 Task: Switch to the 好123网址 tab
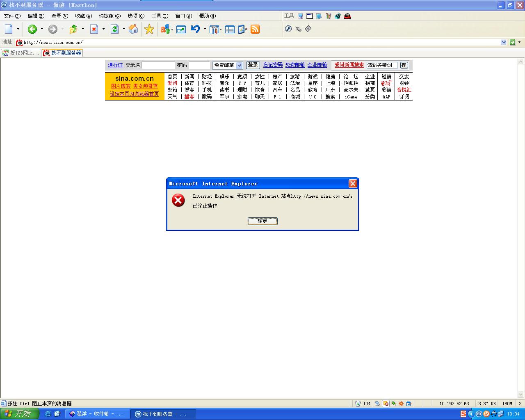(21, 53)
